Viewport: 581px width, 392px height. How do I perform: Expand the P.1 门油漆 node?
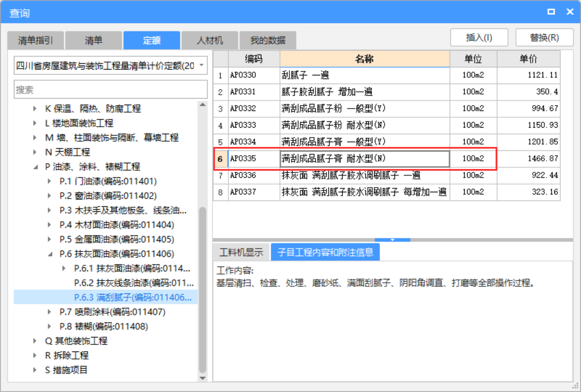pyautogui.click(x=49, y=181)
